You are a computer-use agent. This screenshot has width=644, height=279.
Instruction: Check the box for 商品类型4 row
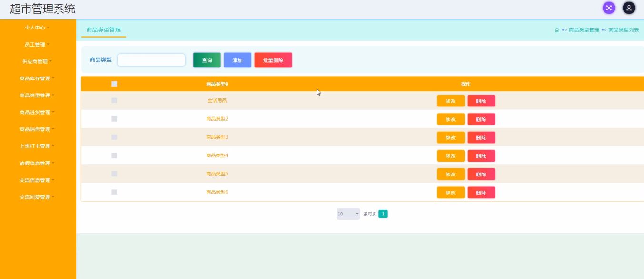pos(114,155)
